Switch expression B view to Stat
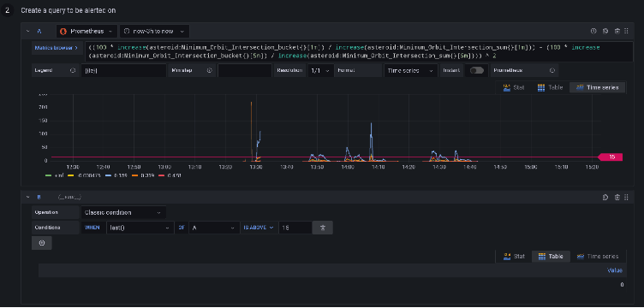The height and width of the screenshot is (308, 644). click(x=514, y=257)
